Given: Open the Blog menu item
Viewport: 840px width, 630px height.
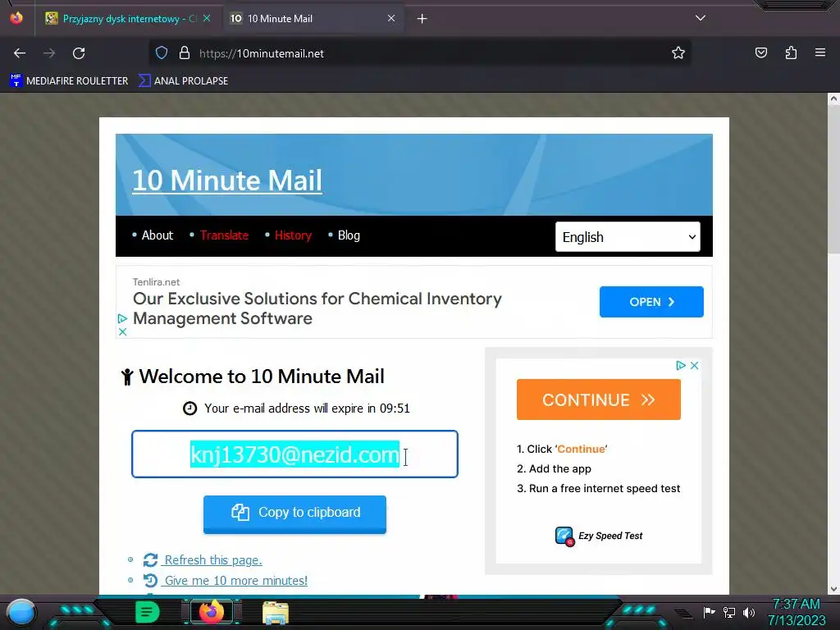Looking at the screenshot, I should [x=349, y=235].
